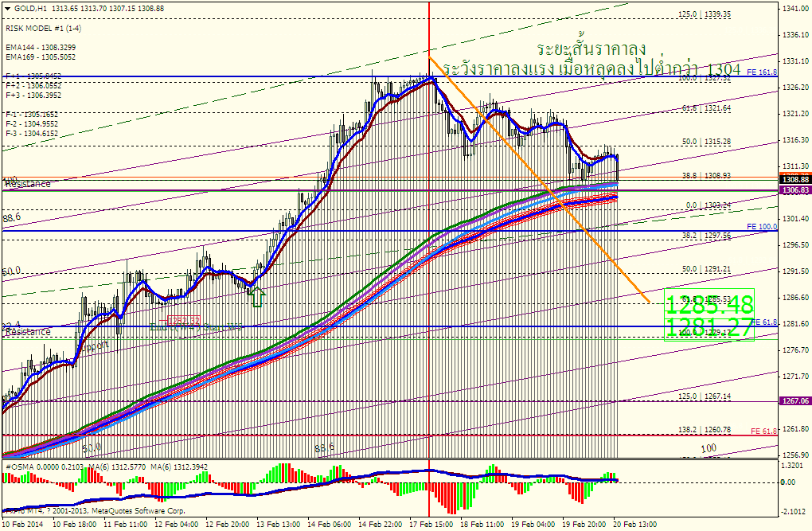Click the 1281.27 green target price label

coord(708,326)
